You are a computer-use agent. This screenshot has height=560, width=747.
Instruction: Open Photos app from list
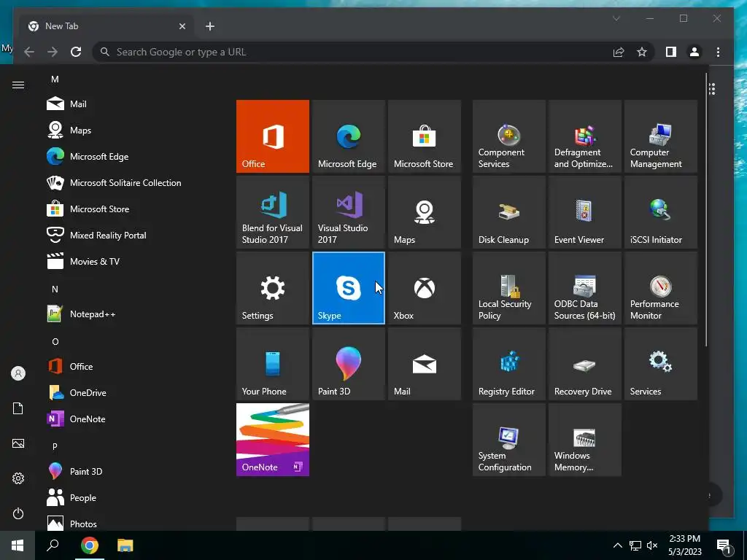pyautogui.click(x=133, y=524)
